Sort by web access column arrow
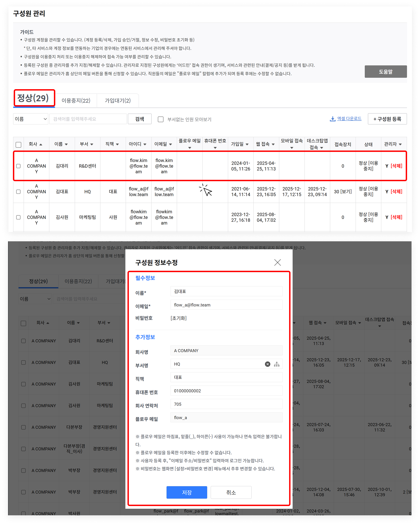Image resolution: width=420 pixels, height=525 pixels. click(273, 144)
